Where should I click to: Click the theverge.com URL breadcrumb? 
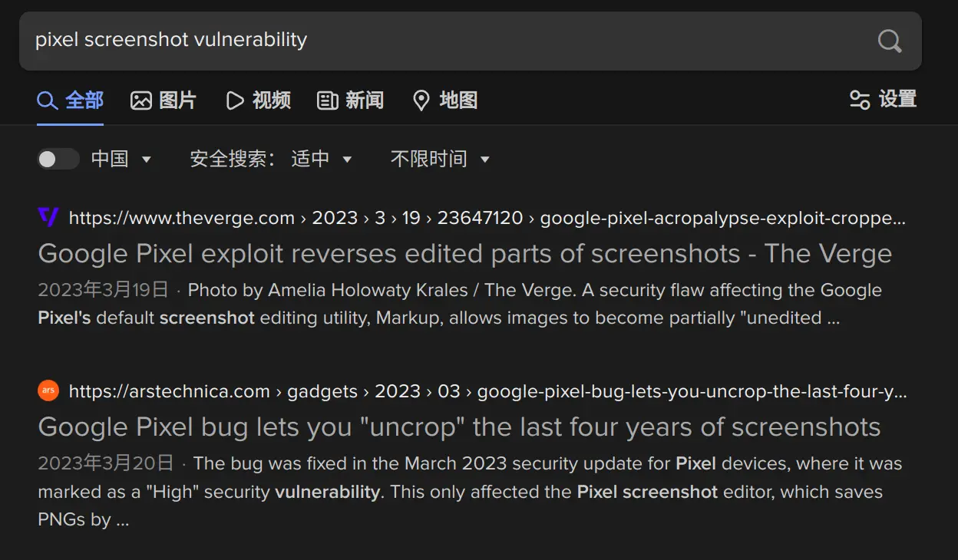tap(181, 218)
